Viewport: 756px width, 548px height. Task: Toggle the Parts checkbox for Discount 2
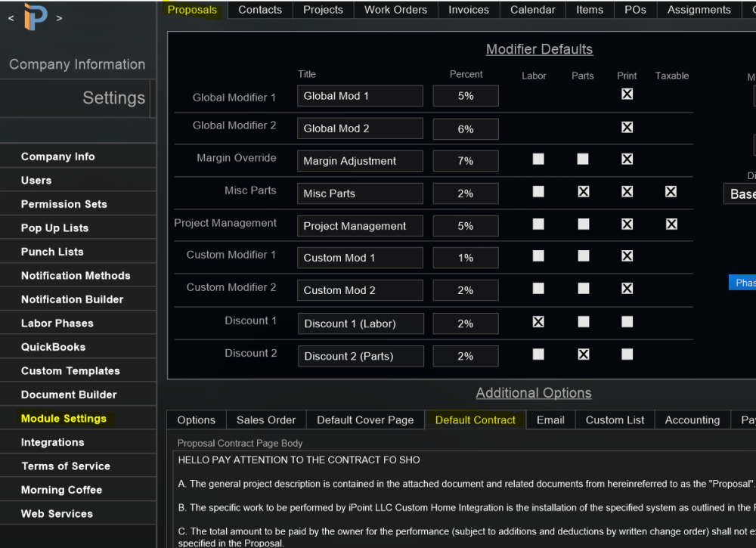click(583, 354)
